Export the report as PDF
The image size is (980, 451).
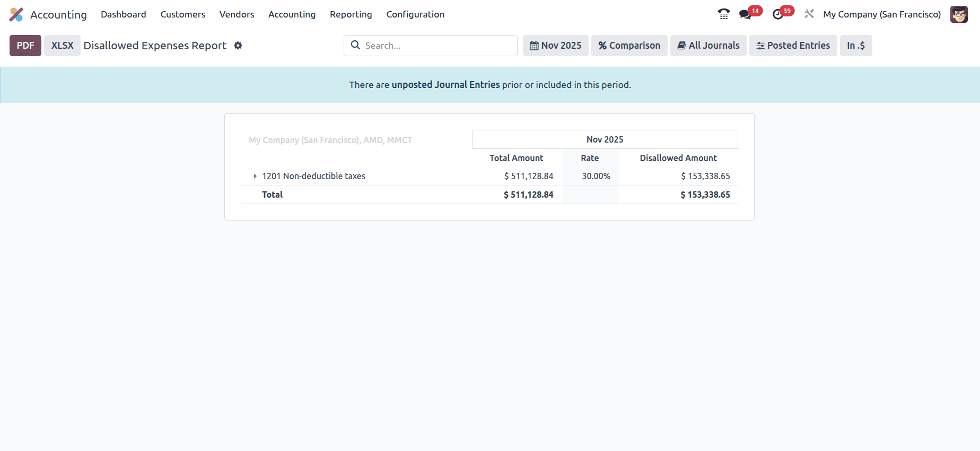point(25,46)
